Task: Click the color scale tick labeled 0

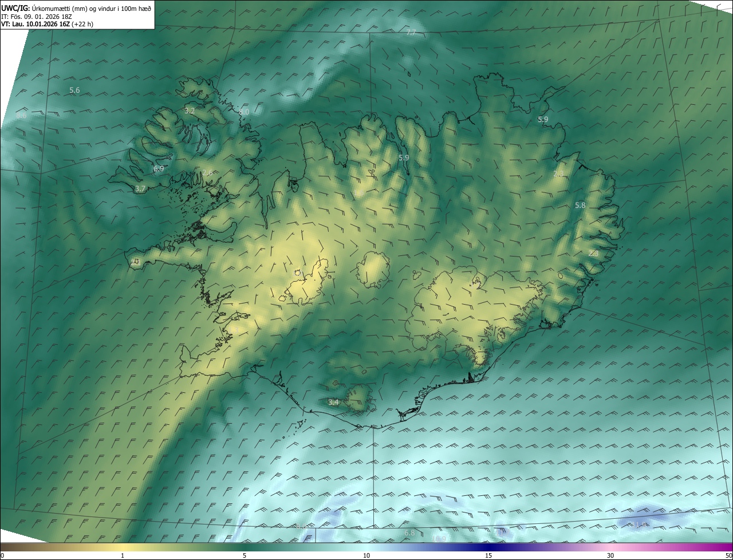Action: pyautogui.click(x=2, y=555)
